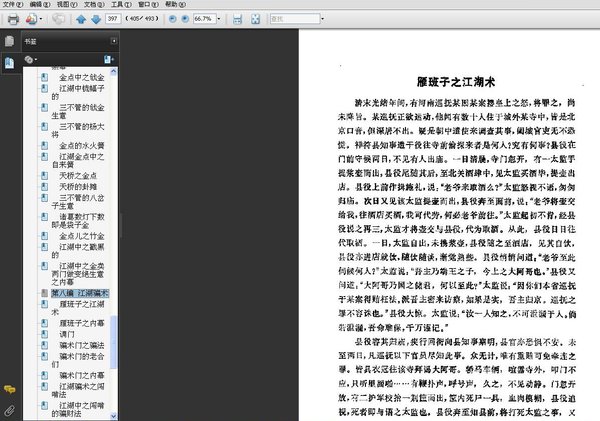This screenshot has width=600, height=421.
Task: Select bookmark 江湖中之金卖两门做变绝生意之内幕
Action: tap(78, 274)
